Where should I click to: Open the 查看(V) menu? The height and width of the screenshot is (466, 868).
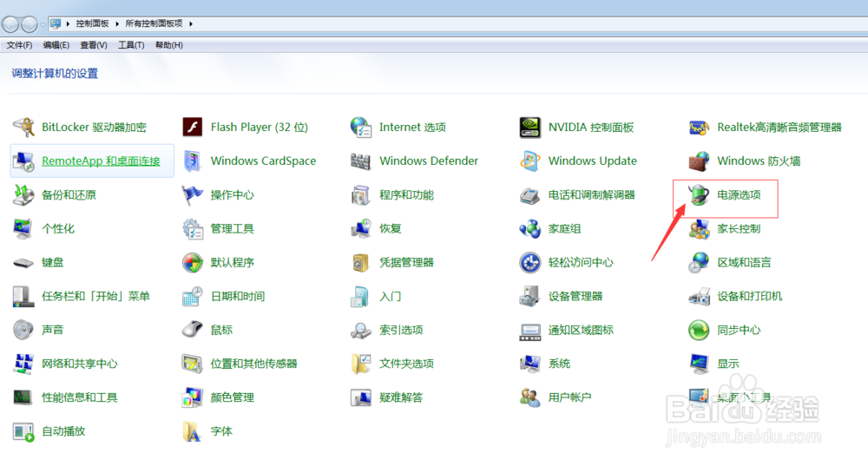pos(94,45)
